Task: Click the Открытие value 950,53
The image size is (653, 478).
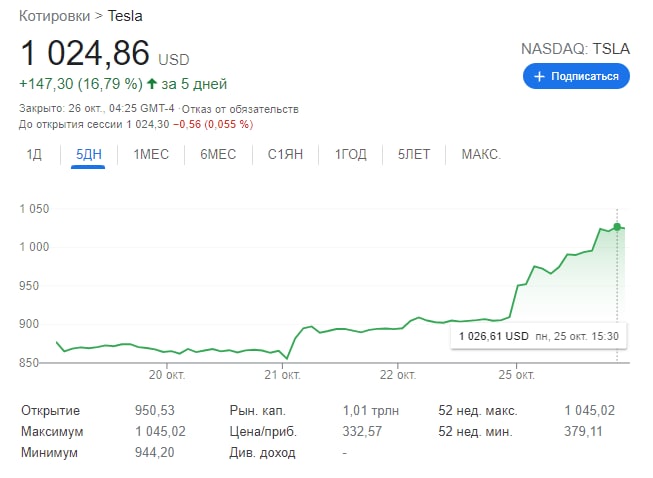Action: [x=155, y=411]
